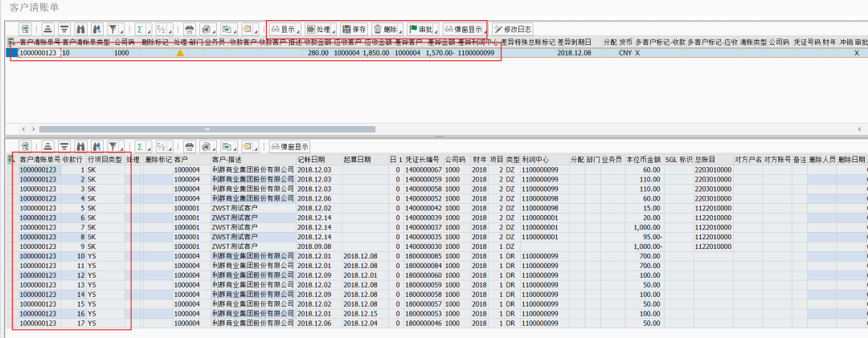Click the 修改日志 change log button
Viewport: 868px width, 338px height.
point(513,30)
